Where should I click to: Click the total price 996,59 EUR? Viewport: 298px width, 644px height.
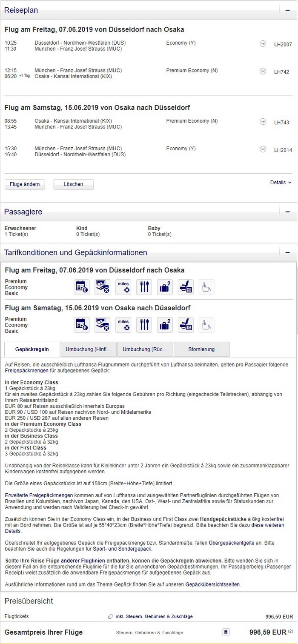coord(268,632)
